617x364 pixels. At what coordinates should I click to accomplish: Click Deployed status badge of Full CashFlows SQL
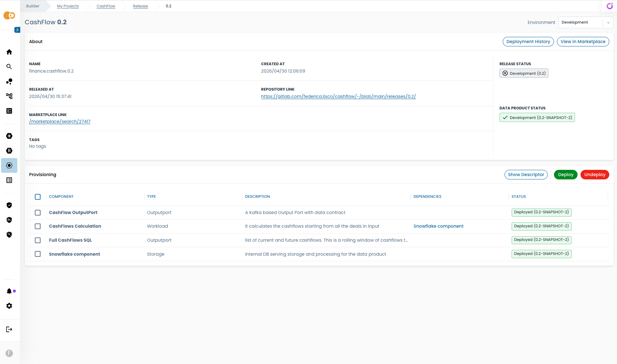coord(541,240)
